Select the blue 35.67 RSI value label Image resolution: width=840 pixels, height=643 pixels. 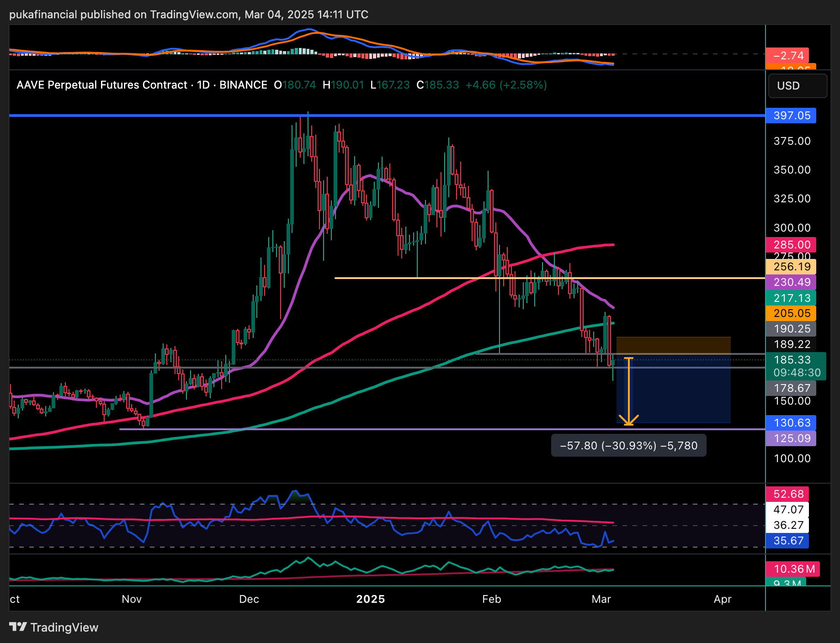[787, 541]
